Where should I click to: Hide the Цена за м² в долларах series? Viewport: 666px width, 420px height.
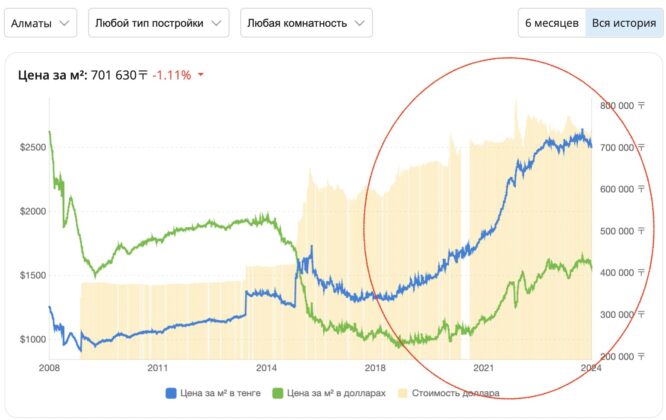tap(336, 393)
